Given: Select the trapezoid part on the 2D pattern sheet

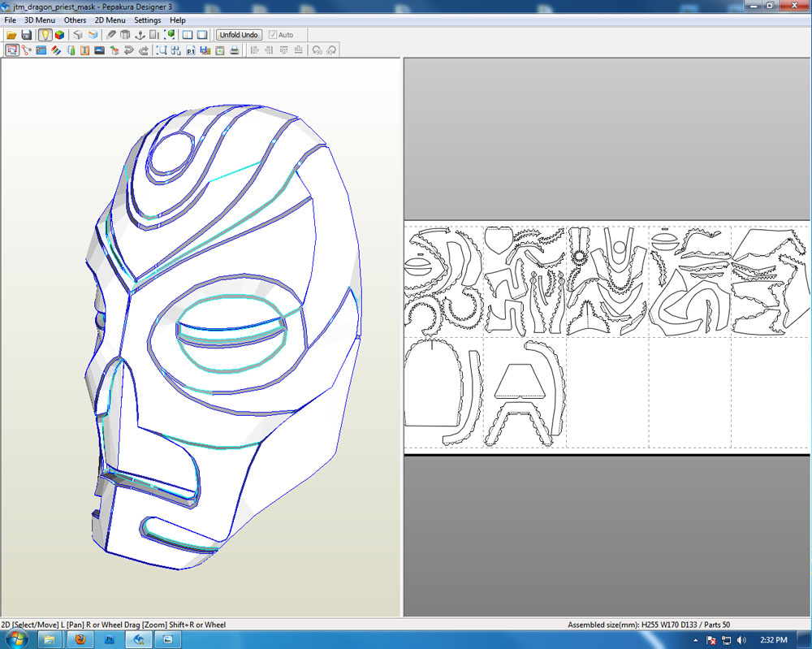Looking at the screenshot, I should (520, 381).
